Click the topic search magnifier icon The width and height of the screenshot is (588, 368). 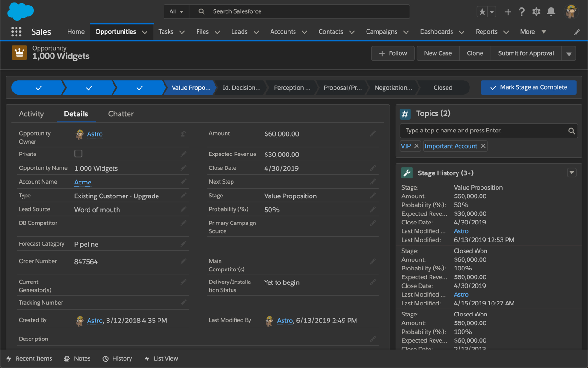(571, 131)
